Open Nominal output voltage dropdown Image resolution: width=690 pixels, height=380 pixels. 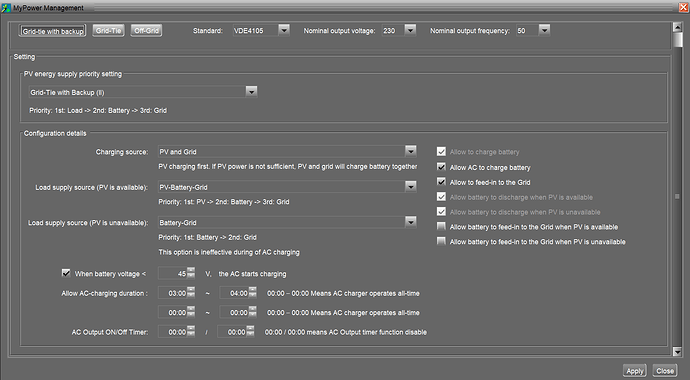point(410,30)
